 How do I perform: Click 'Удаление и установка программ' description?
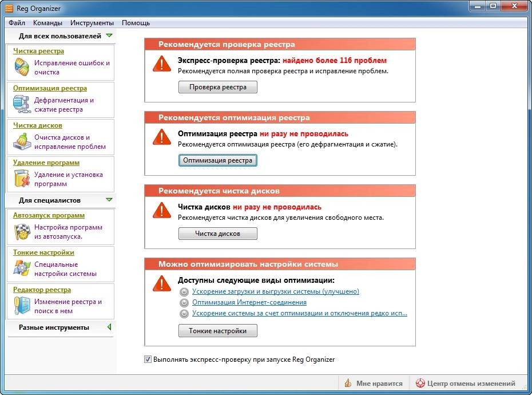(68, 179)
